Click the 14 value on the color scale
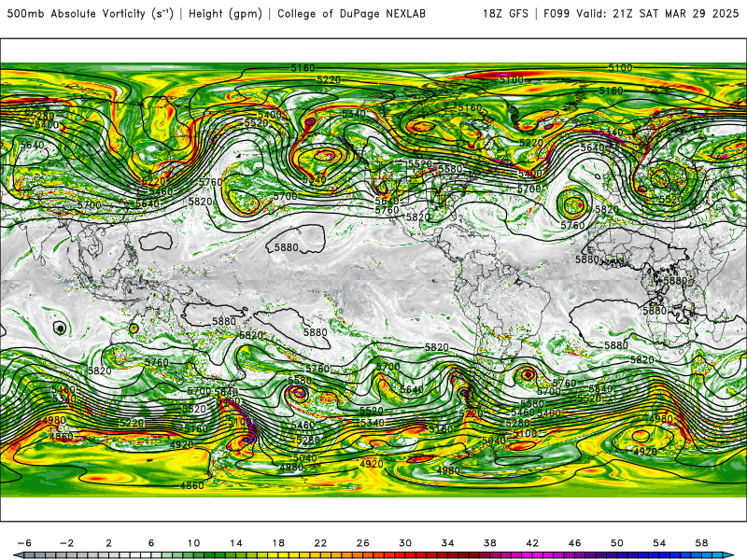 [x=236, y=543]
